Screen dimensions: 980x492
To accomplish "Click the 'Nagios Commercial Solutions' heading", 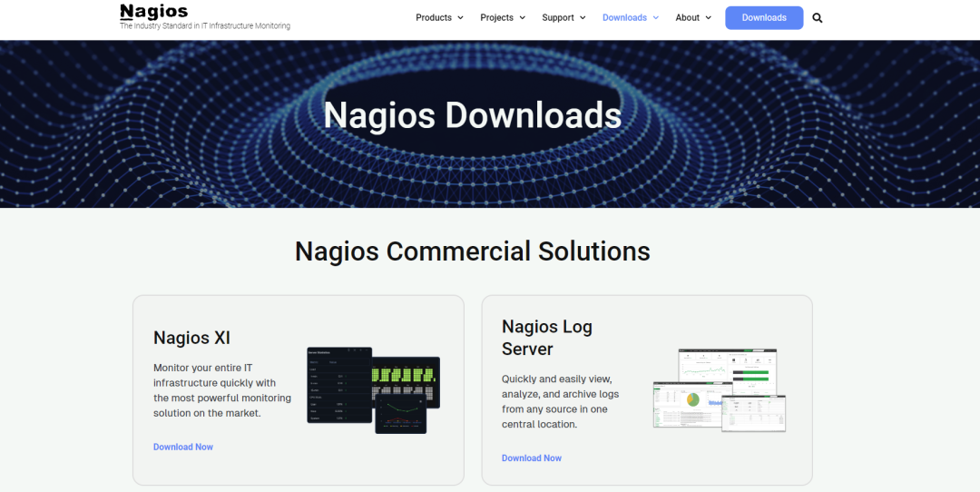I will tap(473, 251).
